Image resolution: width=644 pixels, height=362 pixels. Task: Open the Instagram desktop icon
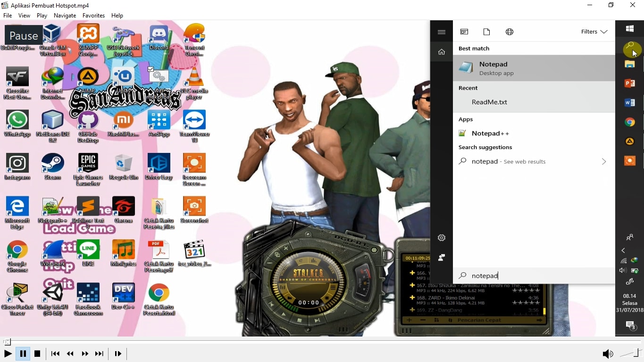pos(17,166)
